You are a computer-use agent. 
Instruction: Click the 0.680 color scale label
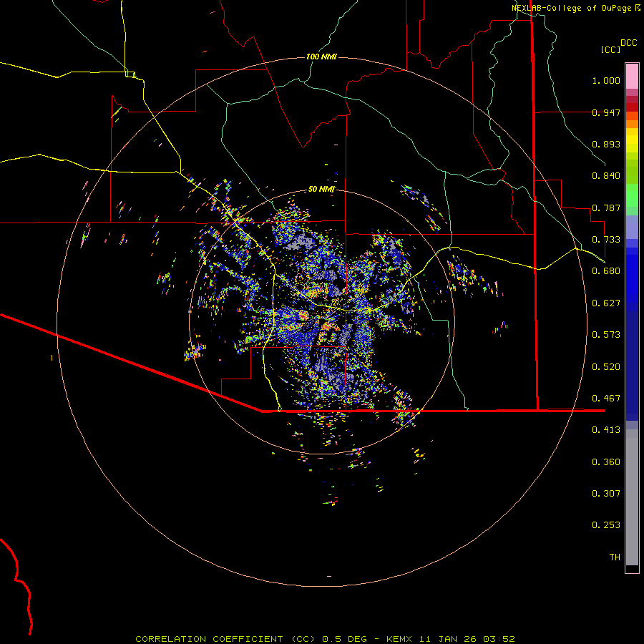(606, 271)
